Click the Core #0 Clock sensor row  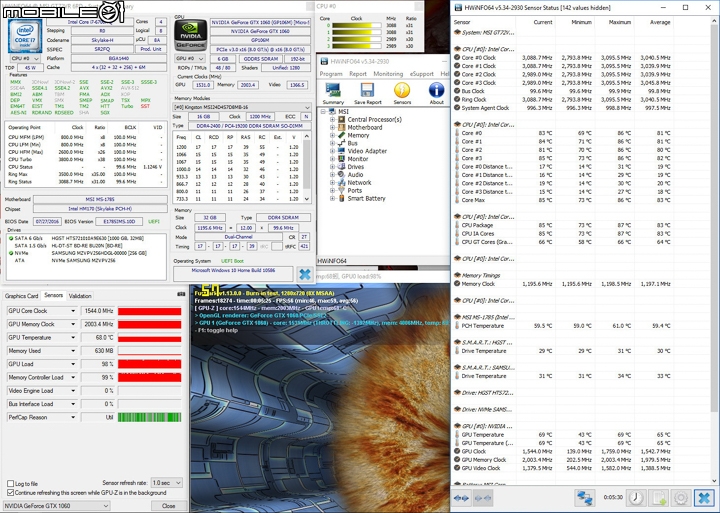[562, 58]
